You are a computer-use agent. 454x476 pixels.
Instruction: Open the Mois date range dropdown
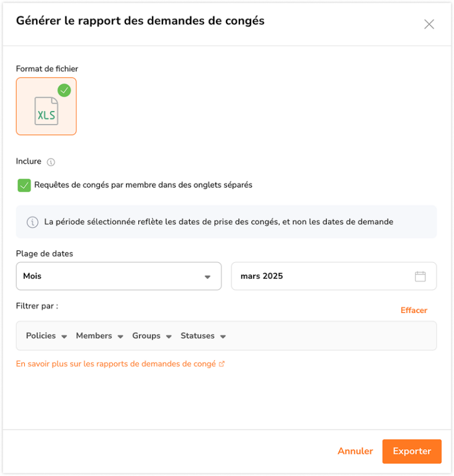[x=119, y=276]
